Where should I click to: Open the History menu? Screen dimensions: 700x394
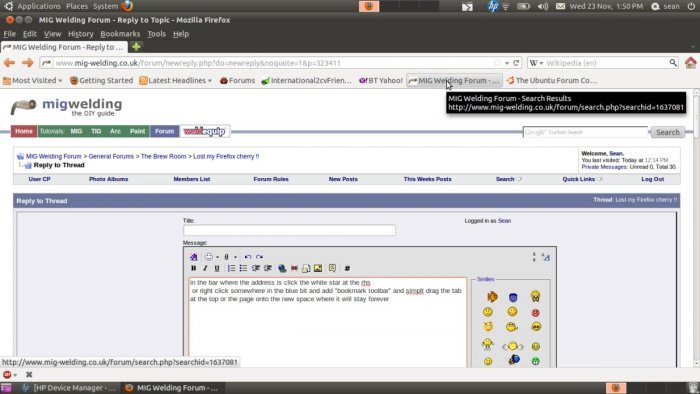click(x=80, y=34)
